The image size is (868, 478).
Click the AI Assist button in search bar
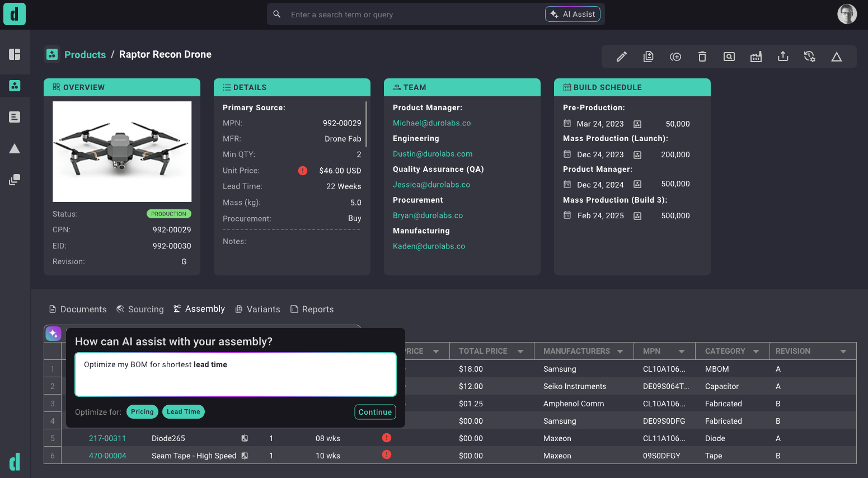point(573,14)
